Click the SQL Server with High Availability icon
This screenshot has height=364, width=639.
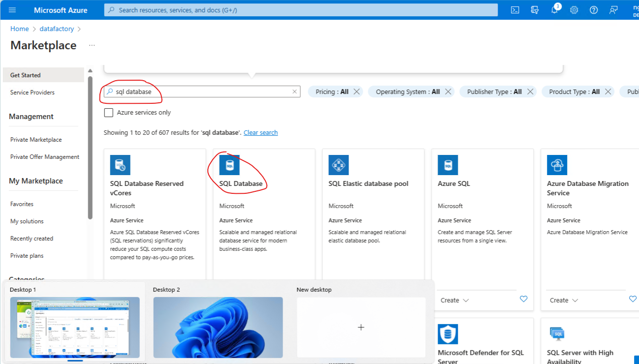click(x=557, y=334)
